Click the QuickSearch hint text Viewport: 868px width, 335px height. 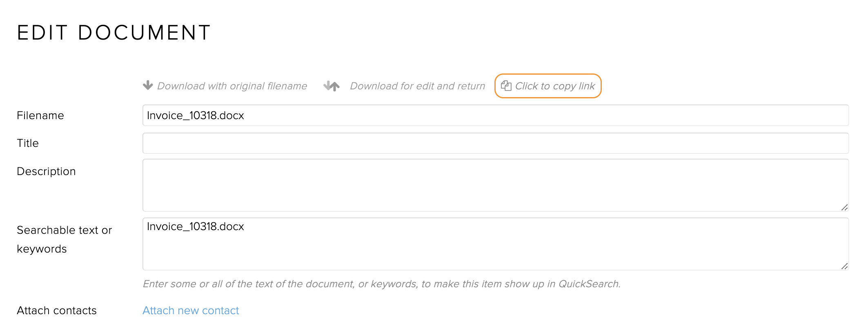tap(382, 284)
